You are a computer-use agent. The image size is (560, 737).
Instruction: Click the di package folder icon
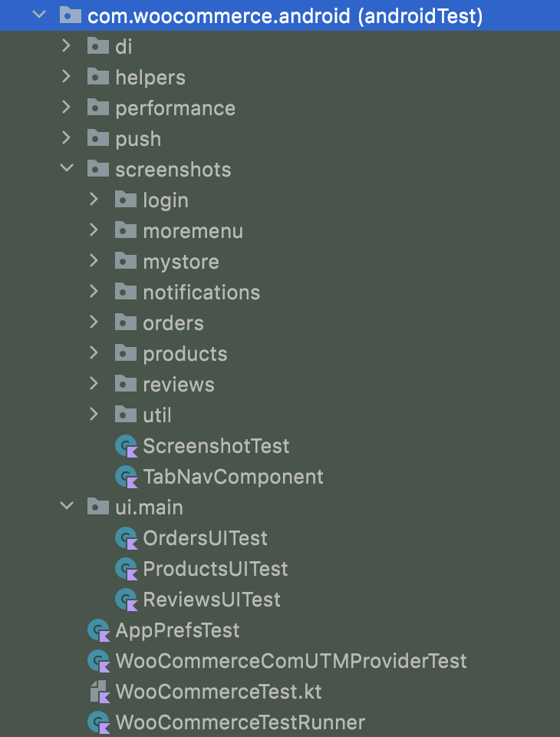(98, 45)
